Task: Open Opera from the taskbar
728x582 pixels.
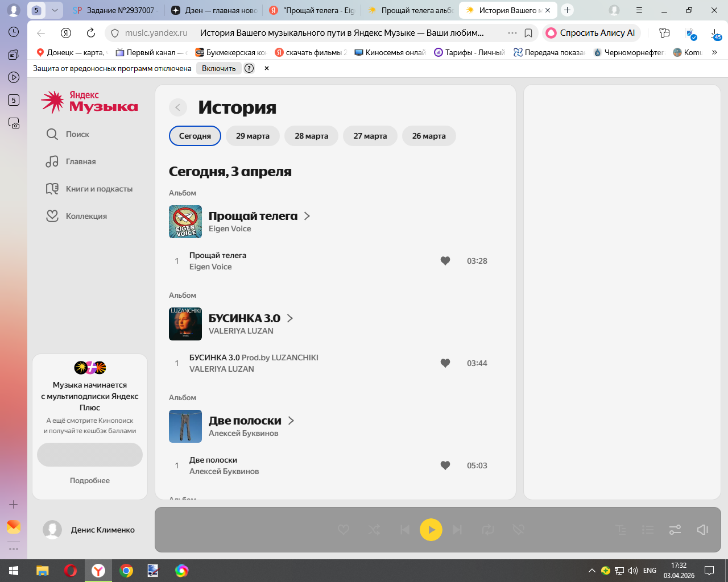Action: click(x=71, y=571)
